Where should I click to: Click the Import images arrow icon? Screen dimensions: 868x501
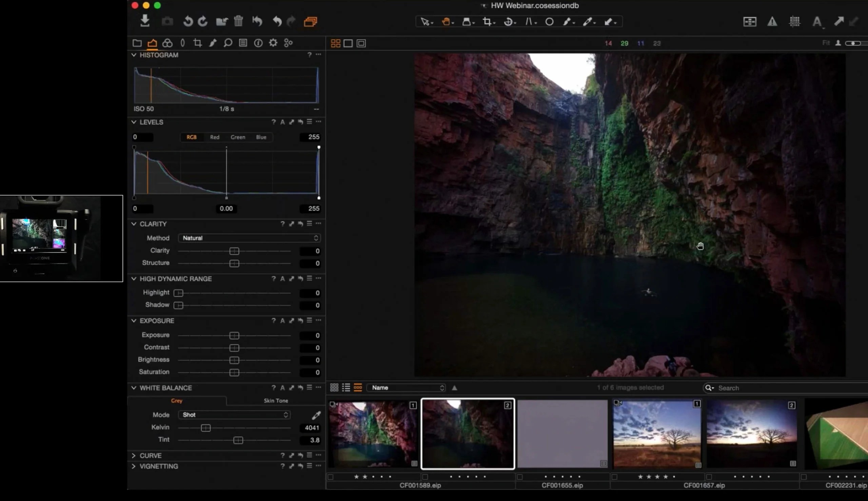(x=145, y=21)
